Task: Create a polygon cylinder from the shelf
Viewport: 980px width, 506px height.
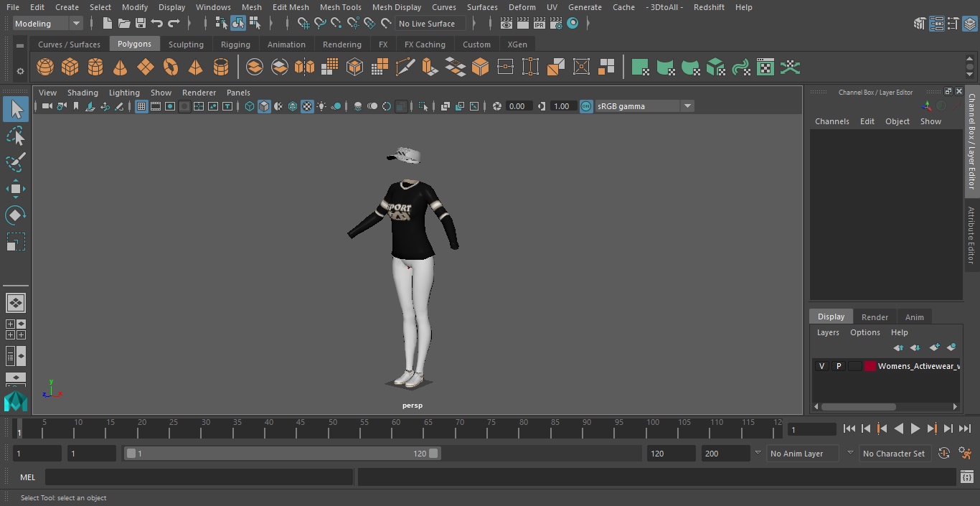Action: pos(95,67)
